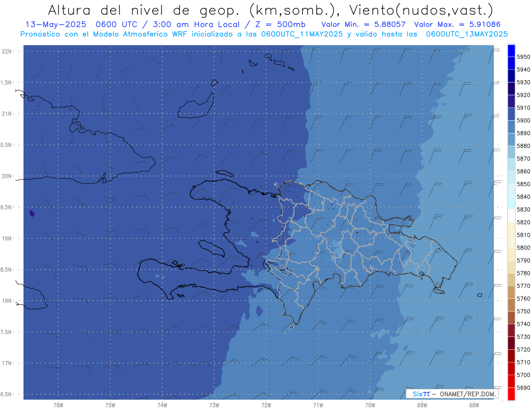This screenshot has height=411, width=532.
Task: Click the '5930' legend value
Action: [524, 82]
